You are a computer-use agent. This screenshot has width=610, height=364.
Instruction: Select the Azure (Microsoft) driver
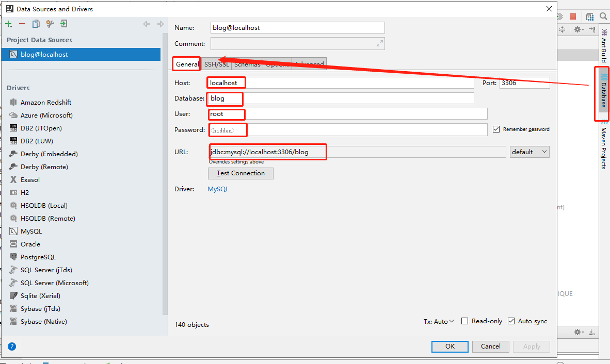click(x=46, y=115)
